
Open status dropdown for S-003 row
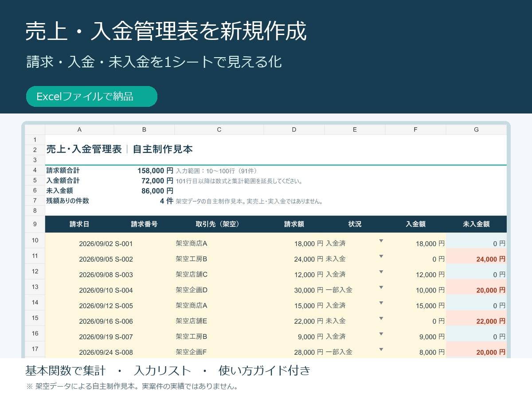coord(381,272)
